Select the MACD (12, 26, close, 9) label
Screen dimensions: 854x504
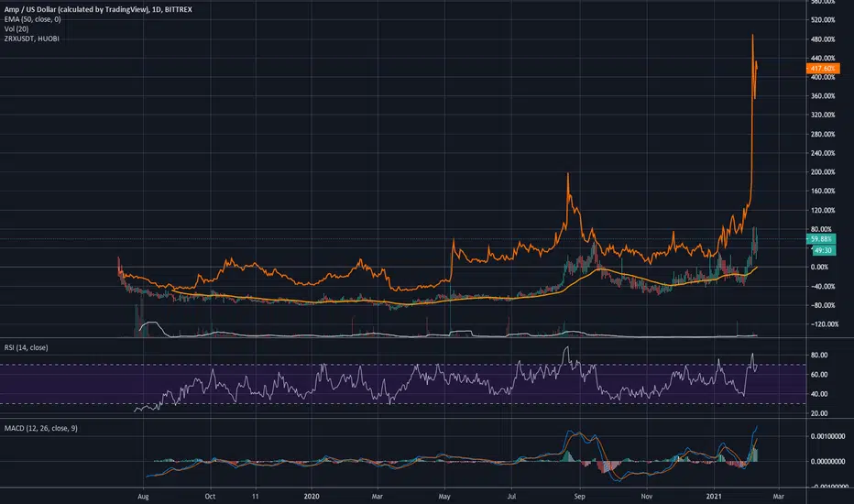tap(41, 428)
